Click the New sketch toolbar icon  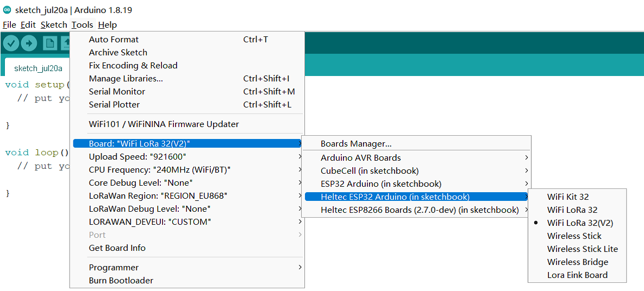pos(50,43)
